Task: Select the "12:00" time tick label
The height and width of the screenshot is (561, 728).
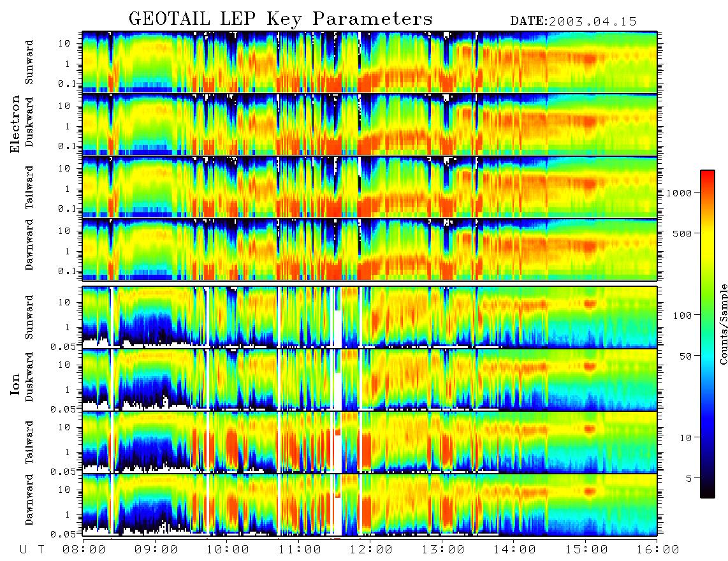Action: tap(371, 550)
